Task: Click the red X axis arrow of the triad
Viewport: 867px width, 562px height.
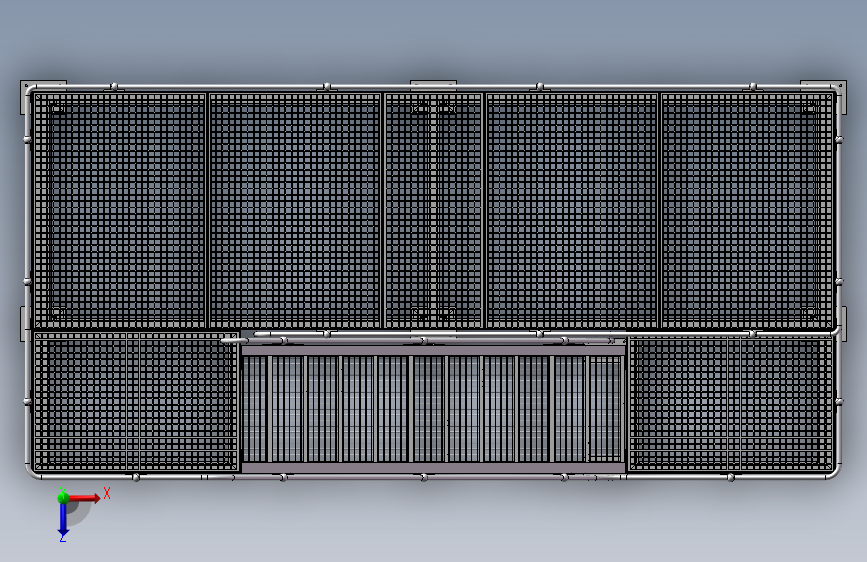Action: (x=84, y=498)
